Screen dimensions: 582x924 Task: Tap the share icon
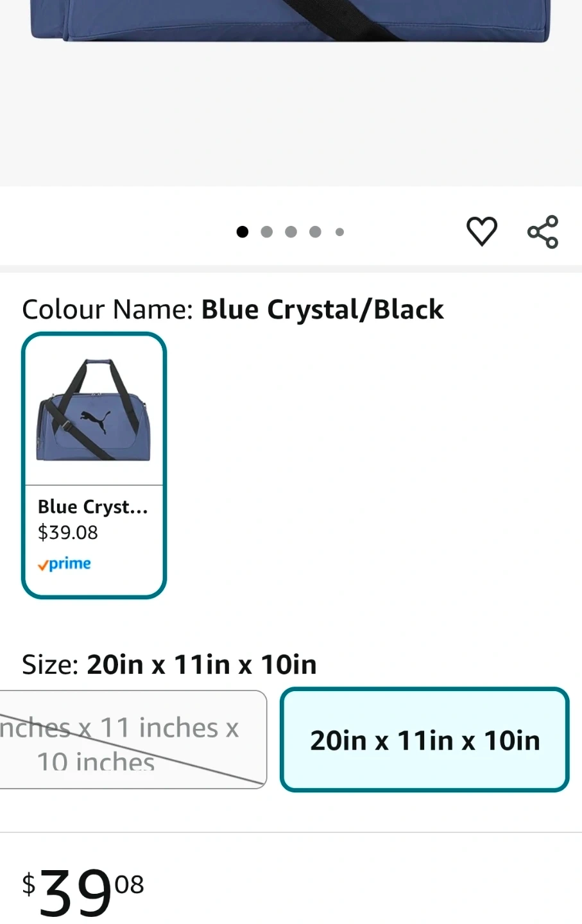pos(543,232)
